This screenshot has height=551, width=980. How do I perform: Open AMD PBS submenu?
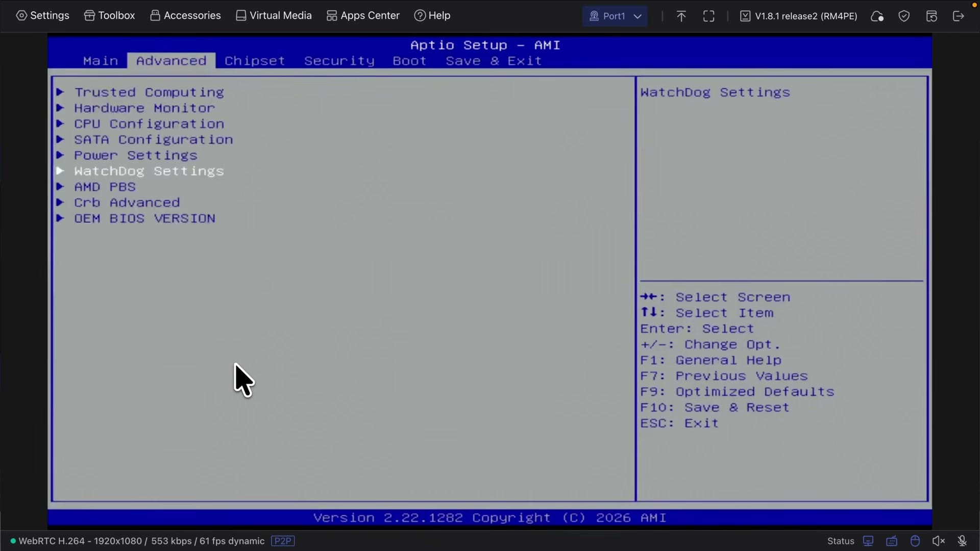pyautogui.click(x=105, y=187)
